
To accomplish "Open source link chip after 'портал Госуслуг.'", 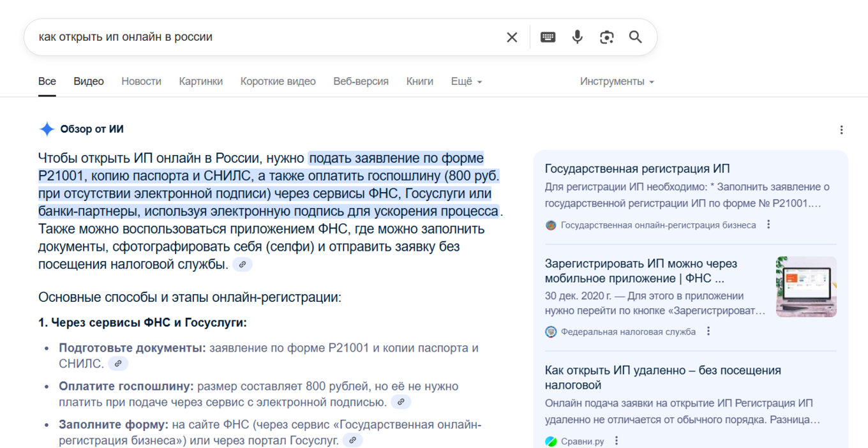I will [x=352, y=440].
